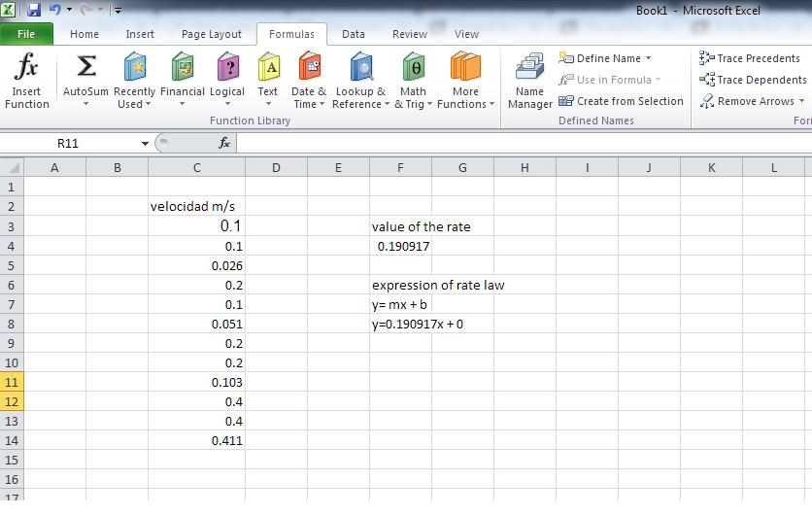Select cell containing 0.411

(196, 440)
